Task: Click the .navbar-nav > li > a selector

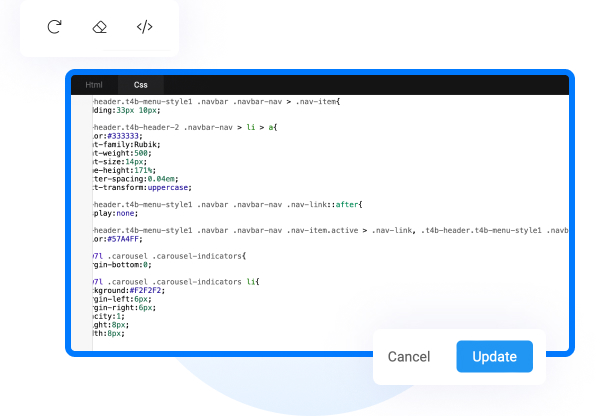Action: tap(185, 127)
